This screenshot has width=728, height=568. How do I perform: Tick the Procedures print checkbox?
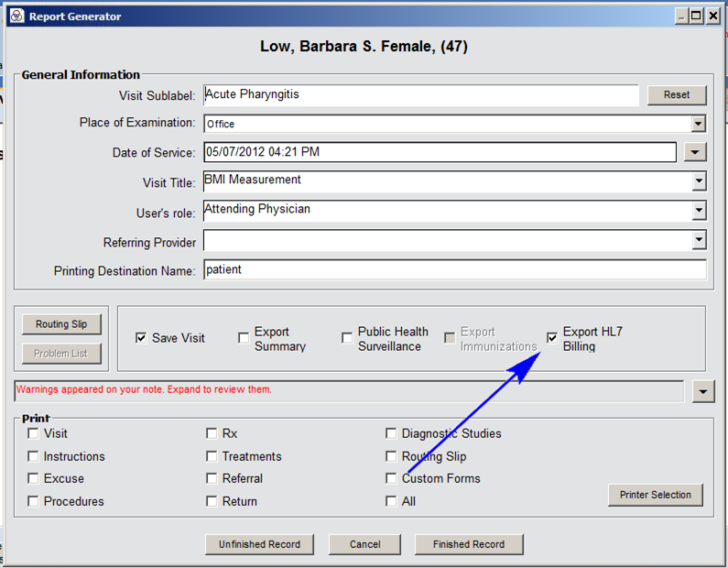(x=33, y=501)
